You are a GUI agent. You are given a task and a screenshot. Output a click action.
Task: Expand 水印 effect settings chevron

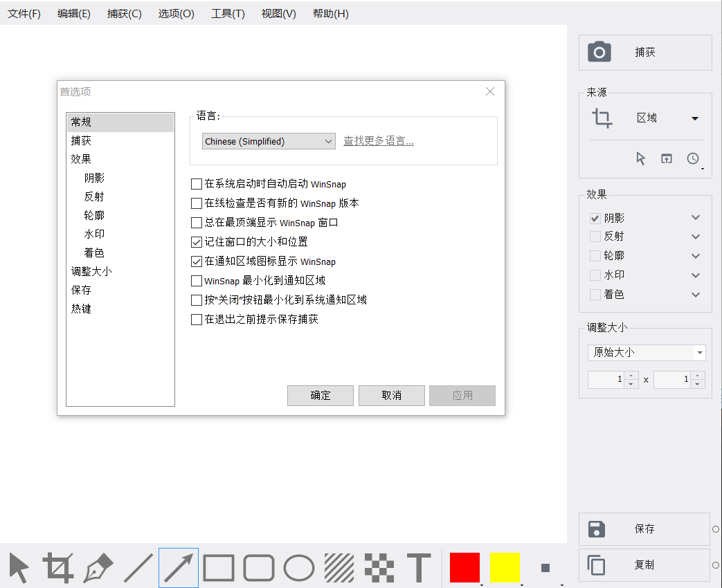tap(696, 275)
